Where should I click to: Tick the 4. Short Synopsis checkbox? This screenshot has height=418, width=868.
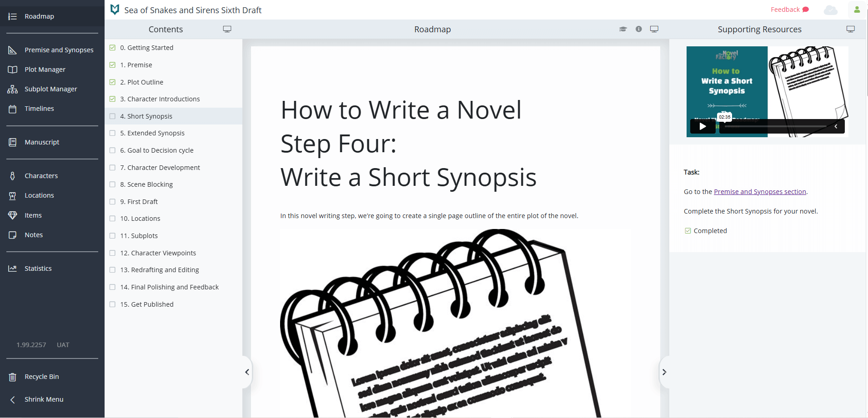point(112,116)
